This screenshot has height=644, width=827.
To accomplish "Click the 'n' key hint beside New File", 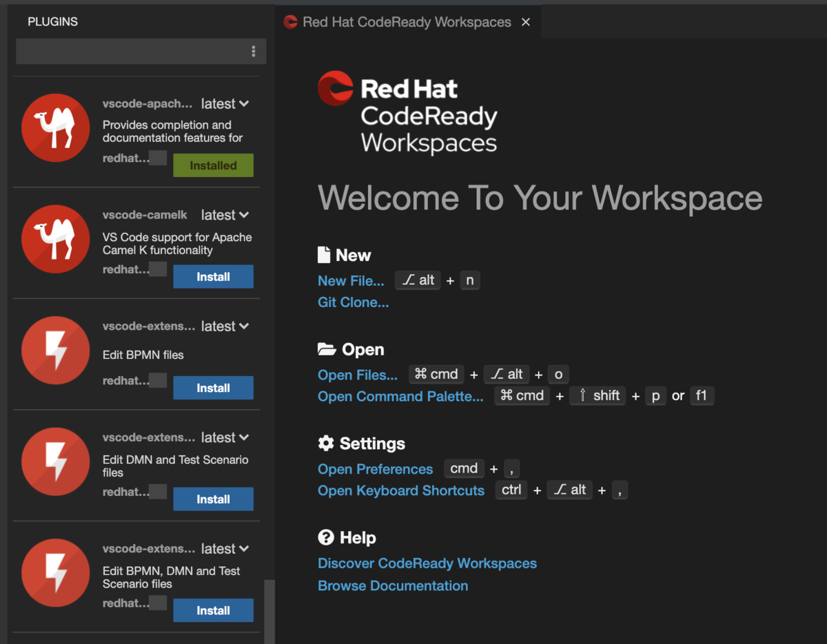I will coord(470,280).
